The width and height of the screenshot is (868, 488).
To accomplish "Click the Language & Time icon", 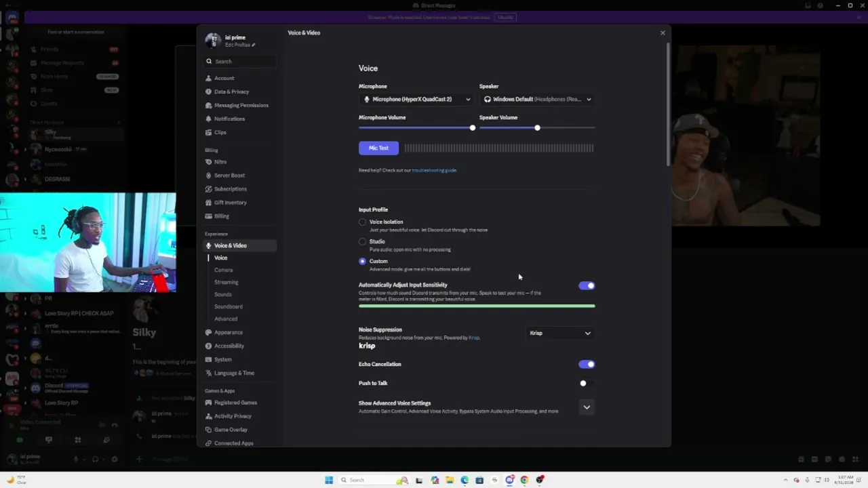I will point(209,373).
